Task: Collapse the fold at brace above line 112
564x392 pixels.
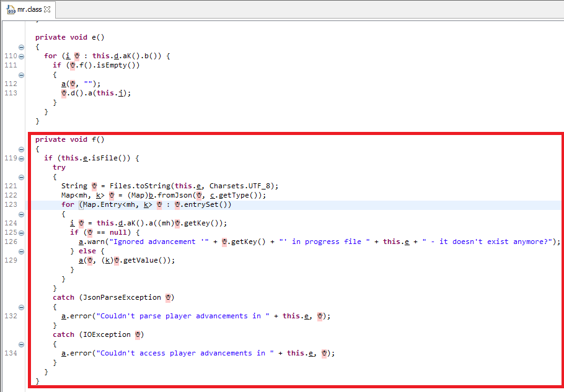Action: click(x=21, y=75)
